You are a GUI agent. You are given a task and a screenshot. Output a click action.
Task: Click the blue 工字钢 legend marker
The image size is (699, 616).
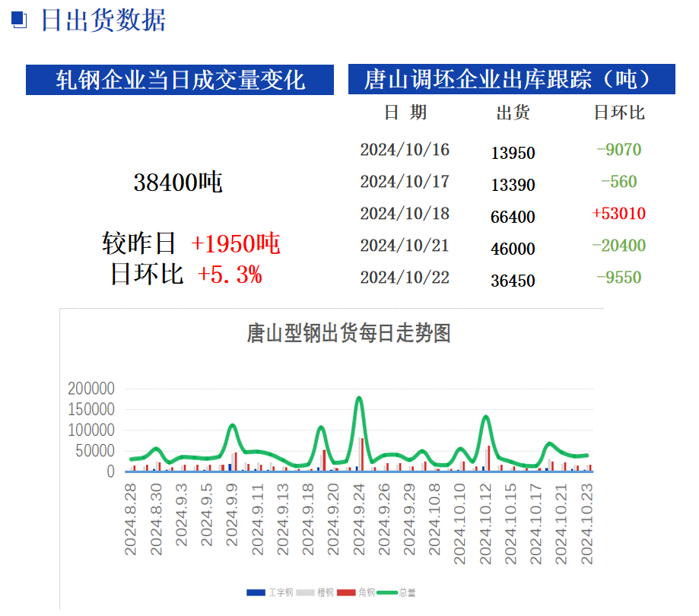coord(256,592)
